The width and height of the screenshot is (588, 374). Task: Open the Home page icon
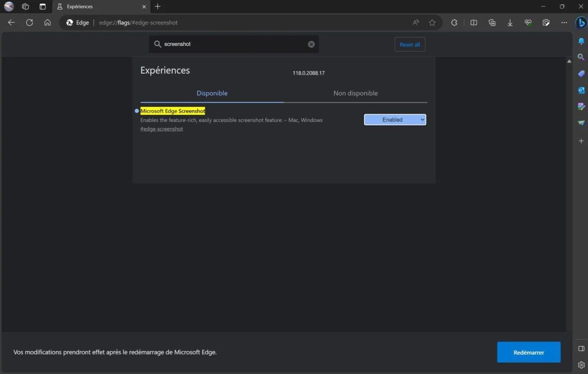tap(48, 22)
